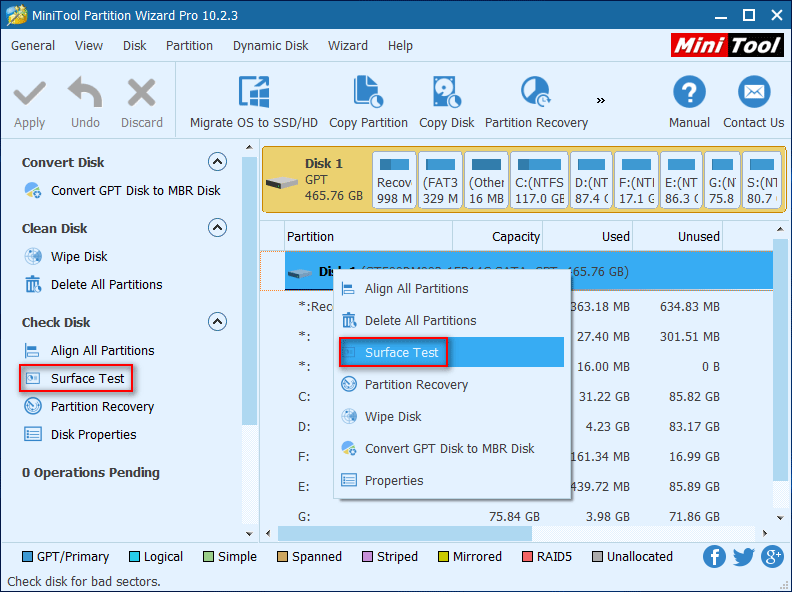The image size is (792, 592).
Task: Open Partition Recovery in the sidebar
Action: pyautogui.click(x=89, y=406)
